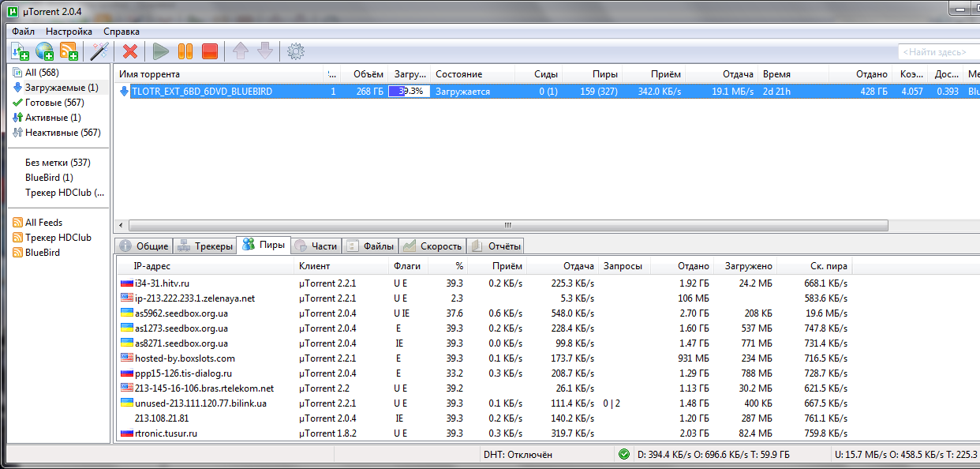Click the green network status icon in the status bar
Viewport: 980px width, 469px height.
(x=624, y=454)
